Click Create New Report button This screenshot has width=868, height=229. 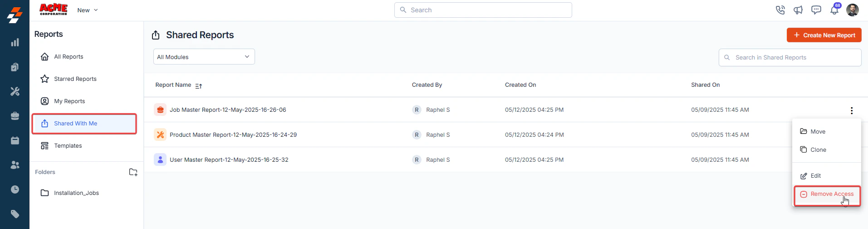point(824,35)
